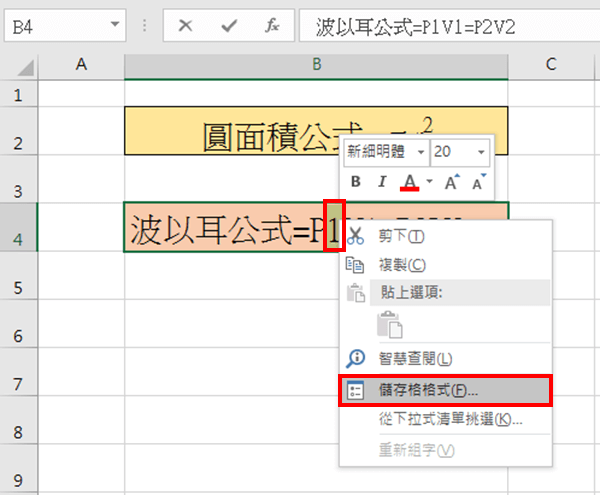This screenshot has width=600, height=495.
Task: Click in the formula bar text field
Action: [x=440, y=27]
